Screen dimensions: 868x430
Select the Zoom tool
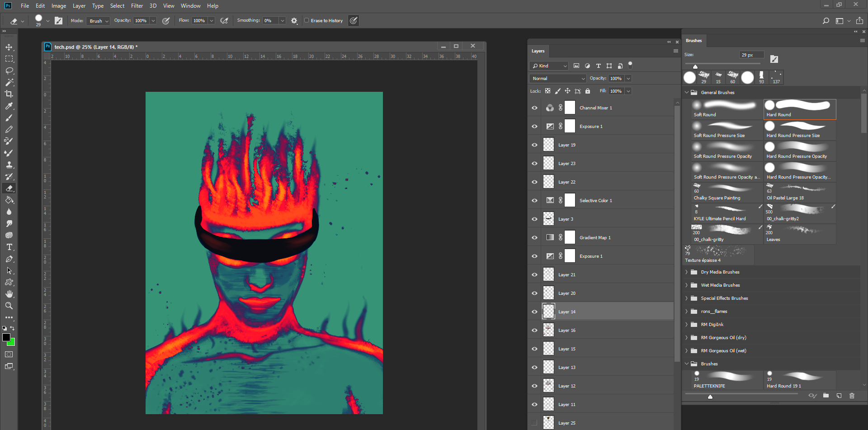click(x=9, y=306)
